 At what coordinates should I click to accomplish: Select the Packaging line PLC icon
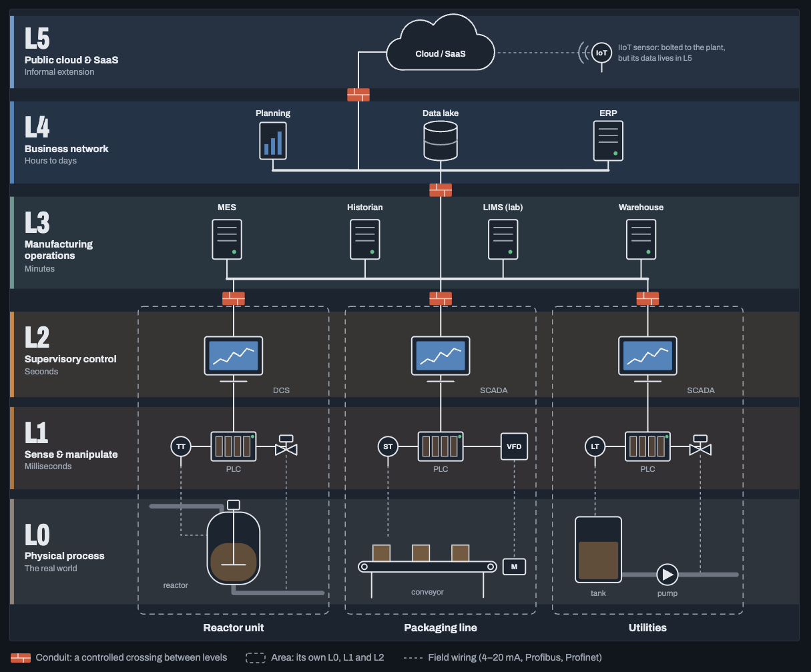441,446
